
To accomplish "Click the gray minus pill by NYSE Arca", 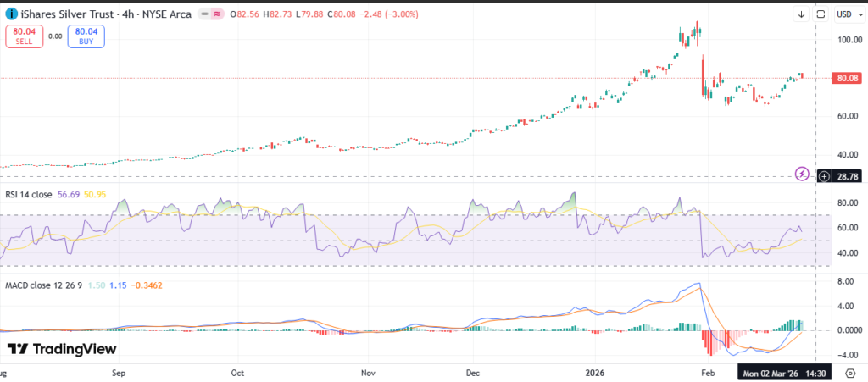I will tap(203, 14).
